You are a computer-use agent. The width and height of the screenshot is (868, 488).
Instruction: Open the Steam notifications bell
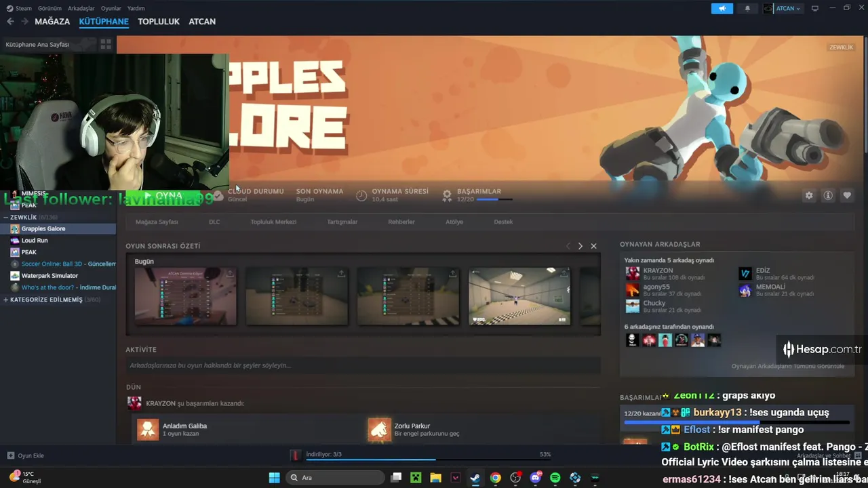coord(747,9)
